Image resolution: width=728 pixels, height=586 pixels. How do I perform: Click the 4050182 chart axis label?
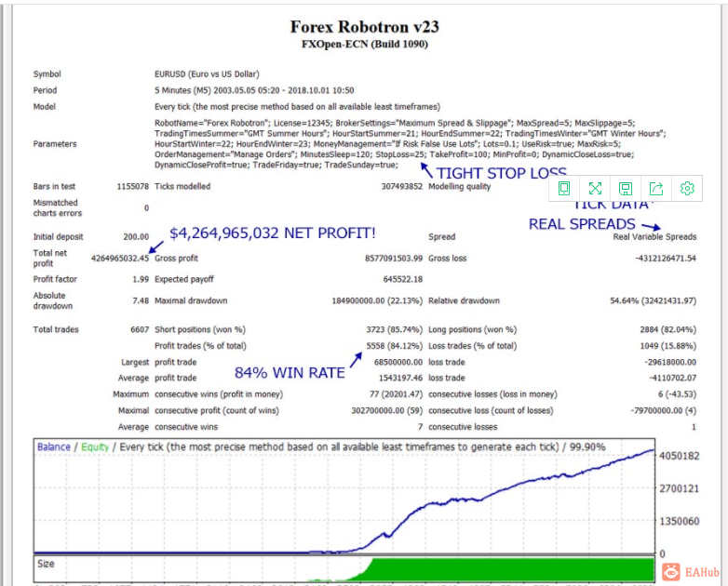(679, 456)
